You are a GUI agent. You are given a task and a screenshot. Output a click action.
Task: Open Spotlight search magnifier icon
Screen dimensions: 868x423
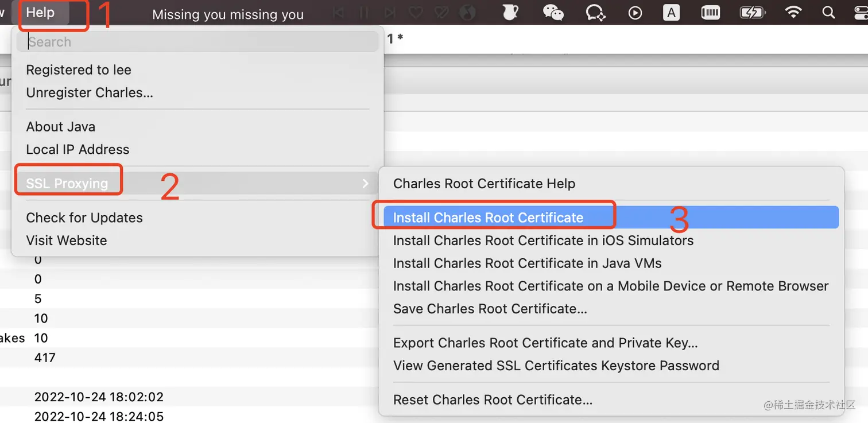click(x=828, y=13)
